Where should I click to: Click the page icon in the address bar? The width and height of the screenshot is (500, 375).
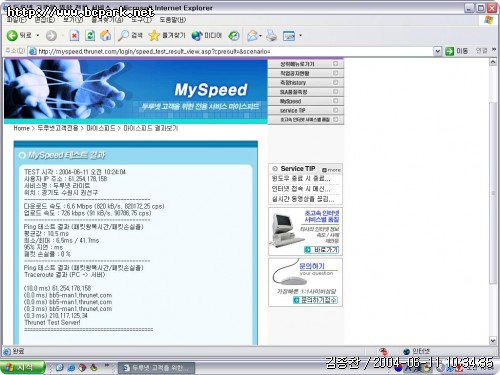pos(32,51)
